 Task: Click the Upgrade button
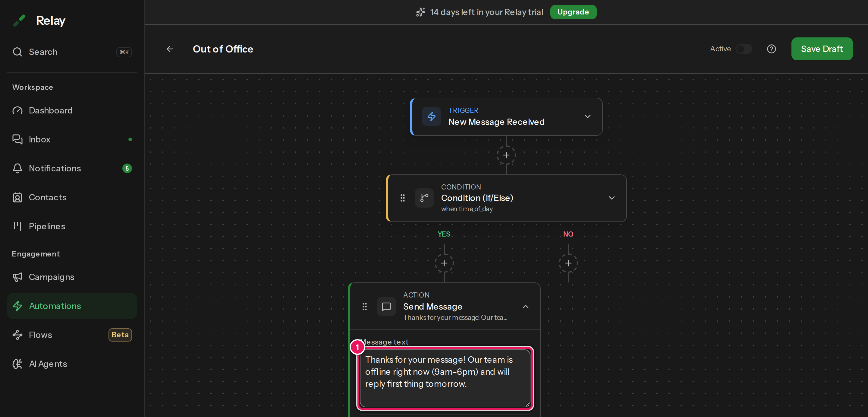573,12
